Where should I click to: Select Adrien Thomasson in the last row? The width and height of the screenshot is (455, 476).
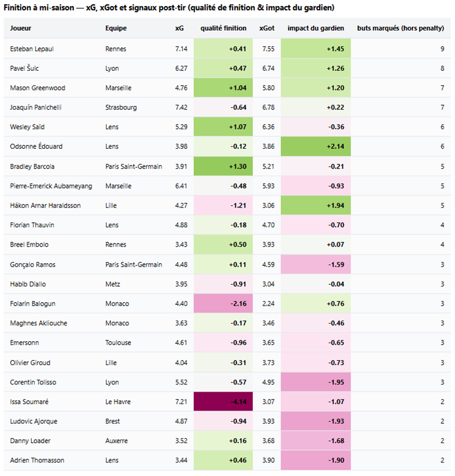[x=37, y=461]
